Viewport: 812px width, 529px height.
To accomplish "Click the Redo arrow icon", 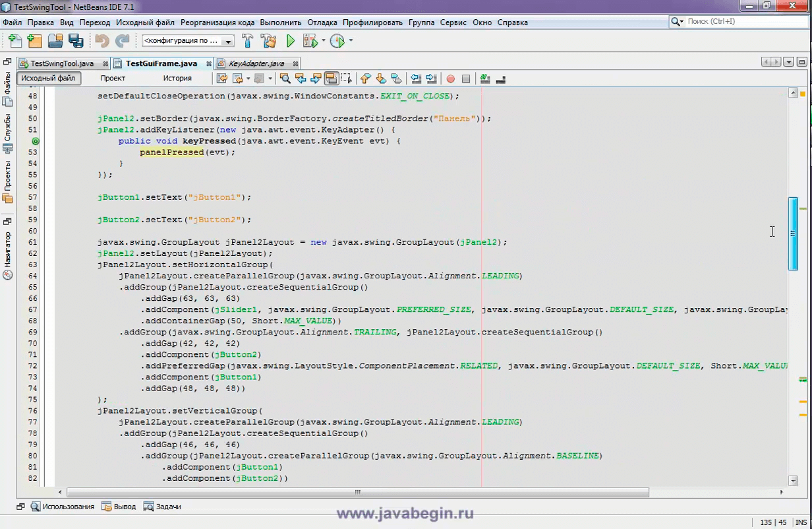I will click(x=122, y=41).
